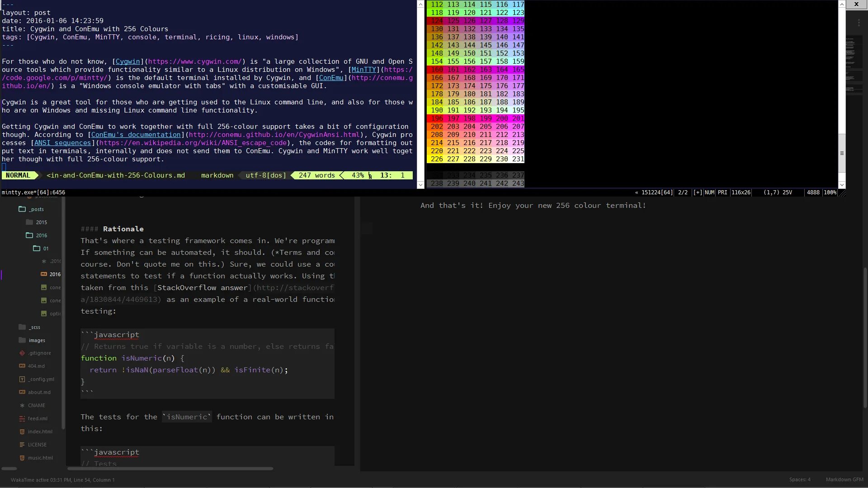868x488 pixels.
Task: Click the 404.md markdown icon
Action: [22, 366]
